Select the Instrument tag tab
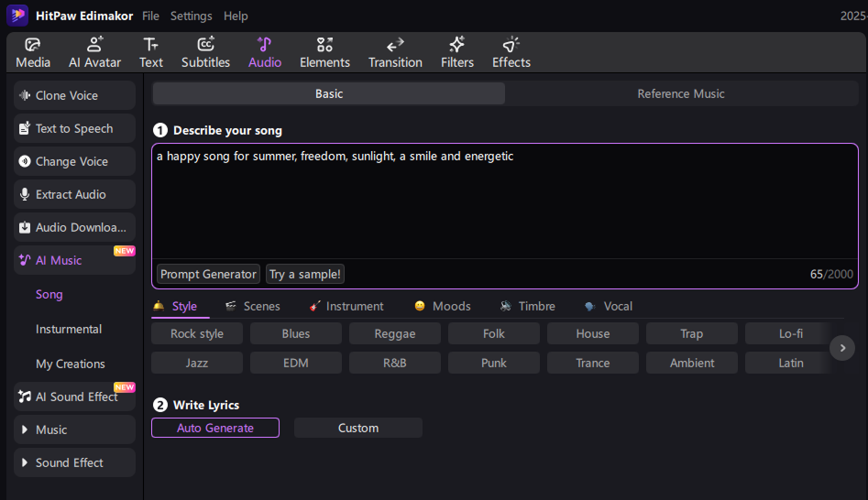 point(346,306)
